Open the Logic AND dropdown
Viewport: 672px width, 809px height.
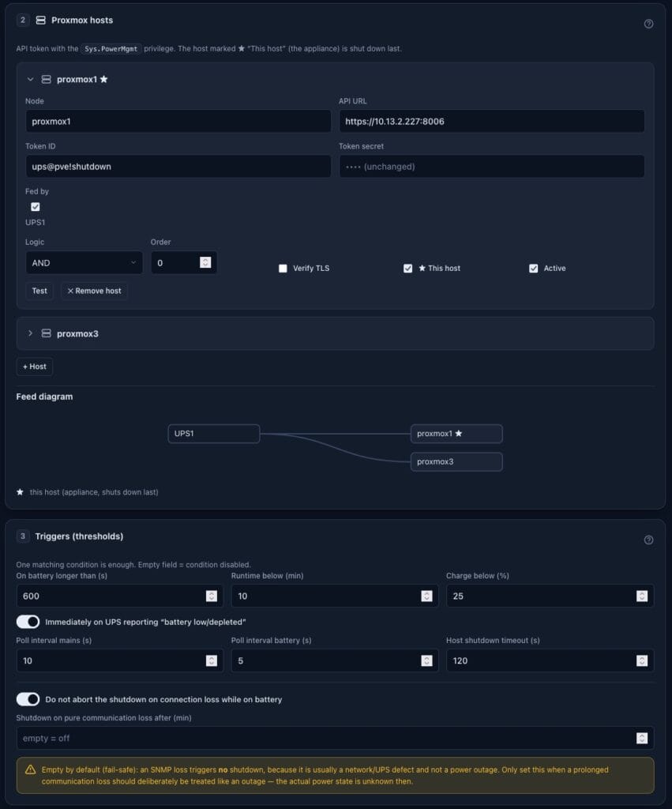(84, 262)
